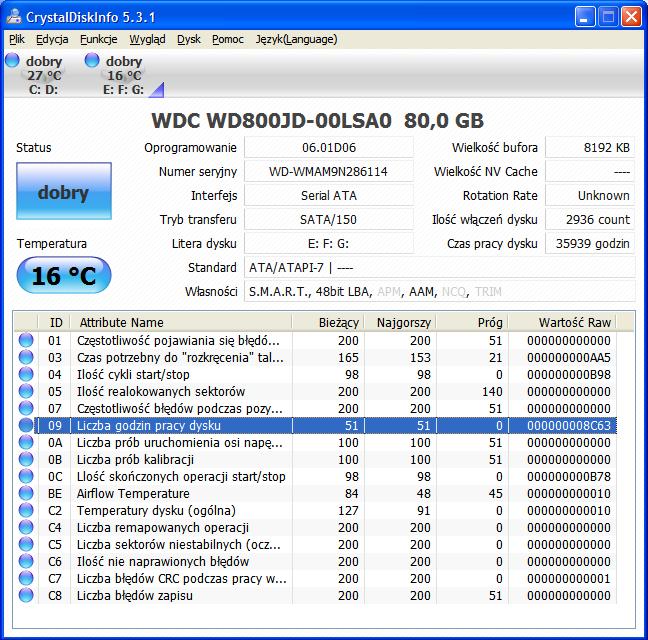The width and height of the screenshot is (648, 640).
Task: Click the drive letter field E: F: G:
Action: click(x=329, y=243)
